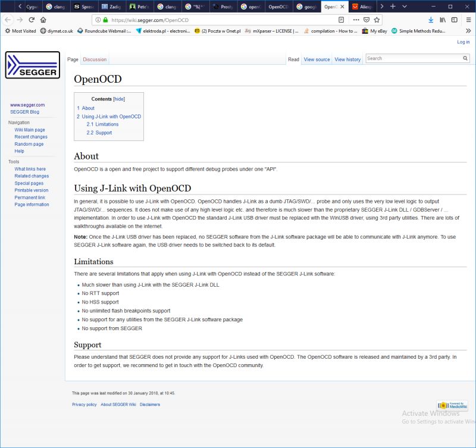Image resolution: width=476 pixels, height=448 pixels.
Task: Click the browser Back arrow button
Action: 8,20
